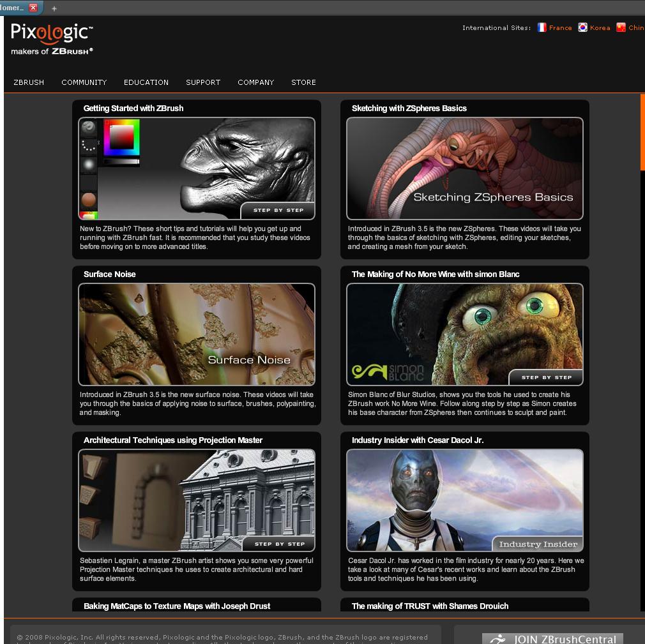Click the Pixologic logo
The image size is (645, 644).
click(x=52, y=39)
